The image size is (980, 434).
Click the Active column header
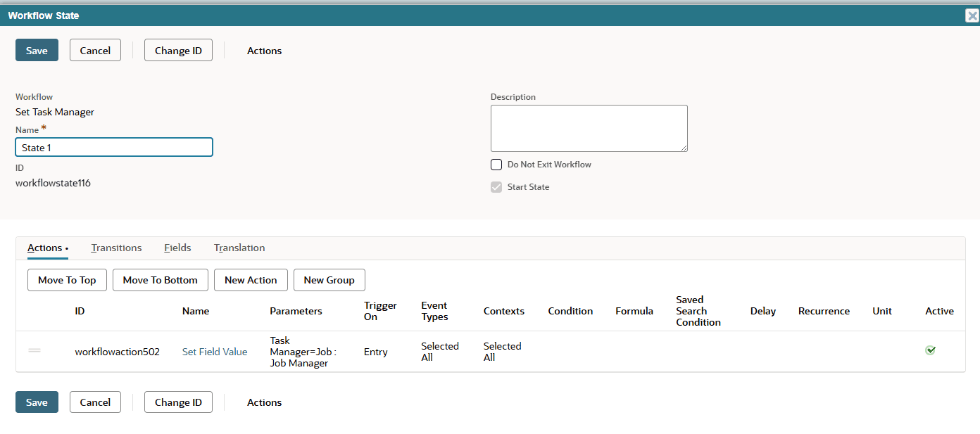tap(940, 311)
